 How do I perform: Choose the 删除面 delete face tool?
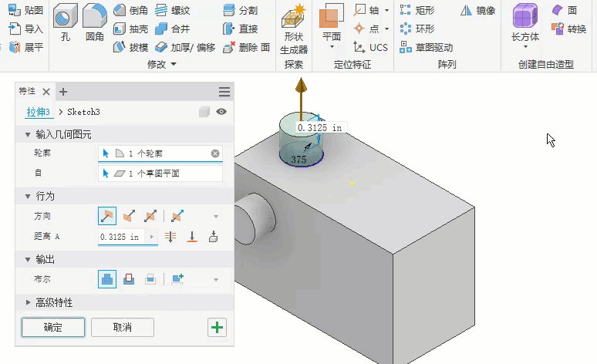246,47
